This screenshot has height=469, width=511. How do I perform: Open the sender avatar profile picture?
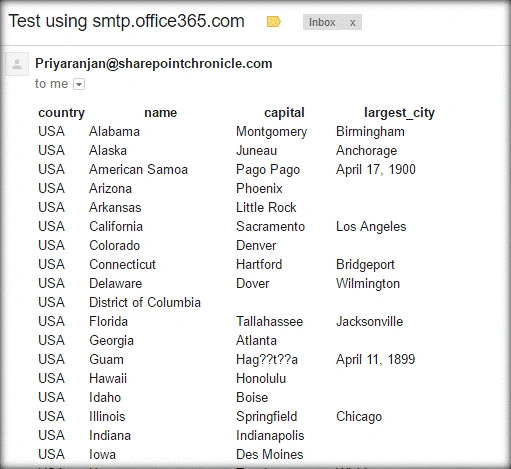(17, 64)
